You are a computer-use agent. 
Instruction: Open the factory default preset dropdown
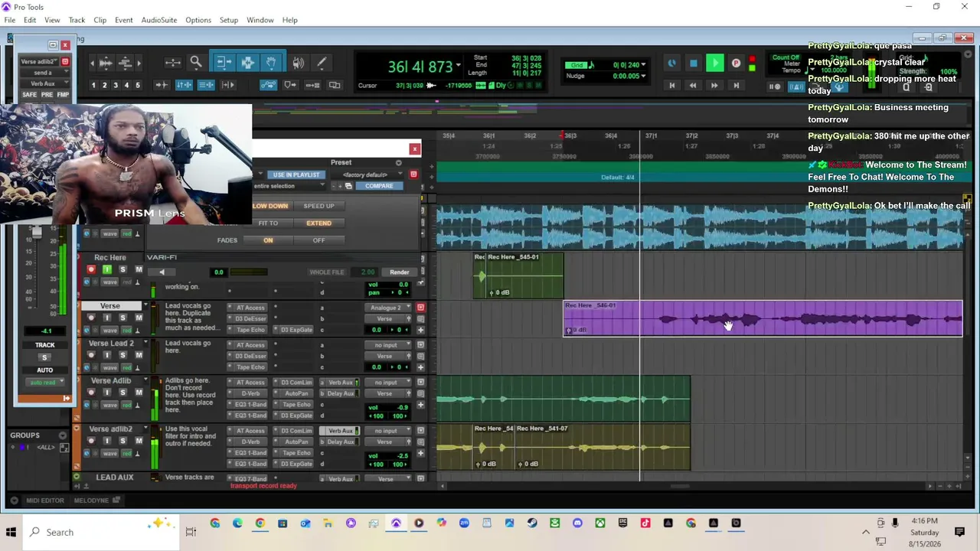[x=365, y=175]
